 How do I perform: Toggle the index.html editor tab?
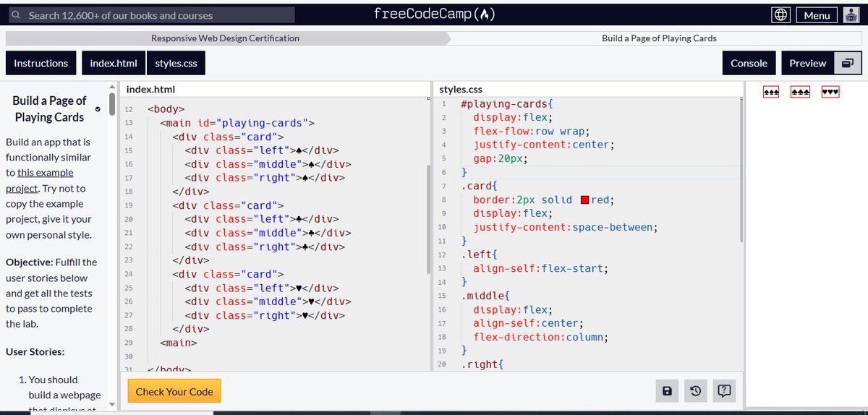(114, 63)
